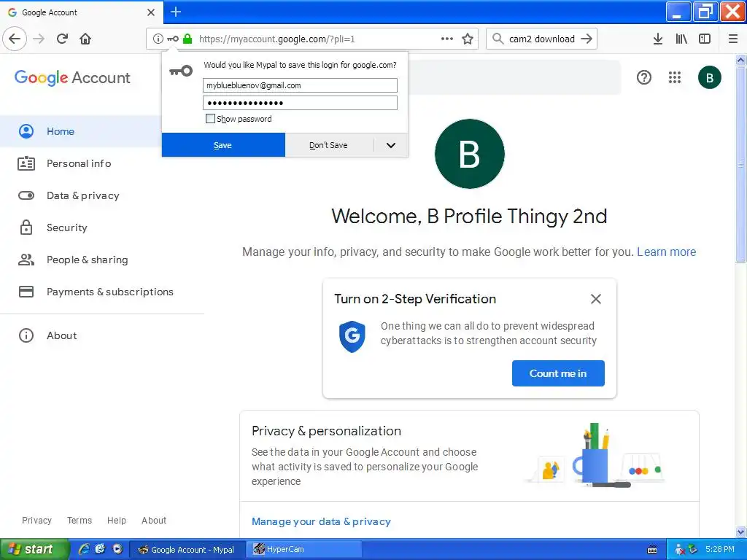Follow the Learn more link
This screenshot has height=560, width=747.
(x=666, y=252)
